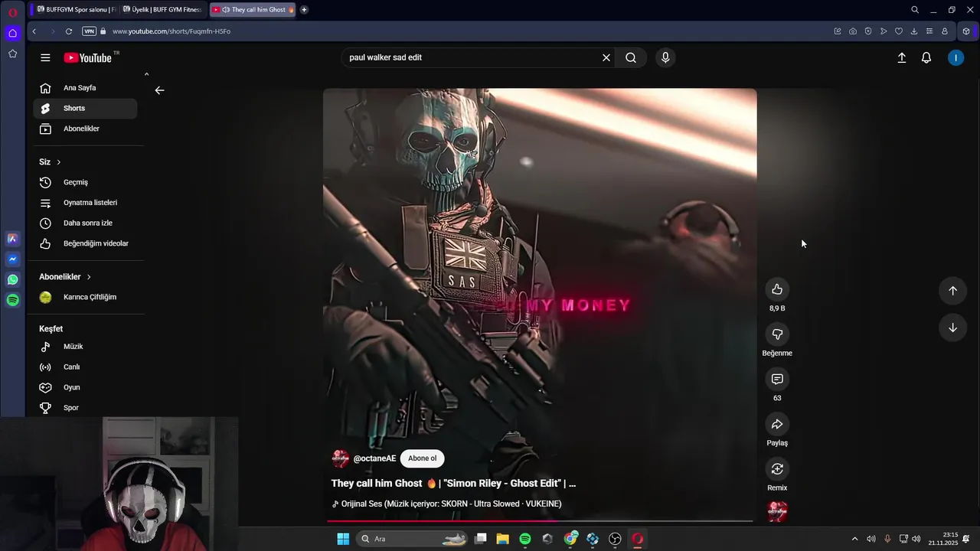The image size is (980, 551).
Task: Open the account avatar menu
Action: click(956, 57)
